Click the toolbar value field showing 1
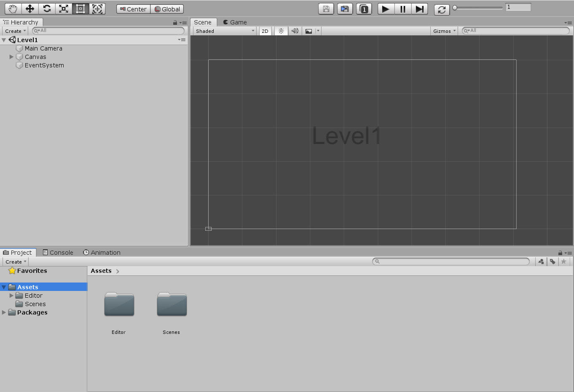This screenshot has height=392, width=574. tap(518, 7)
